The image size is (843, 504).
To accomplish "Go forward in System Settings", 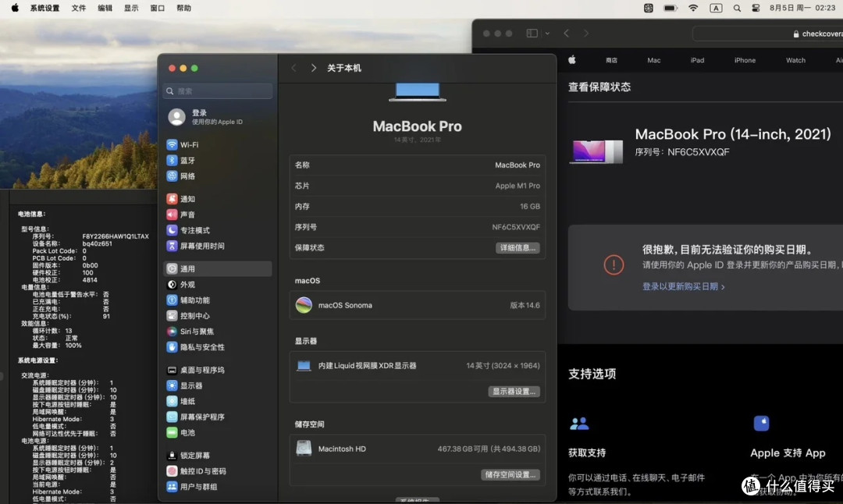I will click(x=314, y=68).
